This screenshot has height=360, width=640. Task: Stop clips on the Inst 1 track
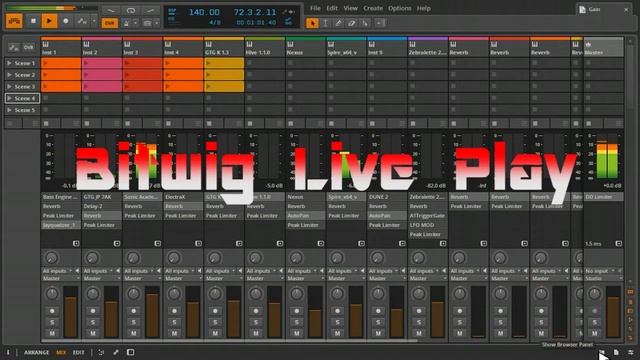point(46,123)
